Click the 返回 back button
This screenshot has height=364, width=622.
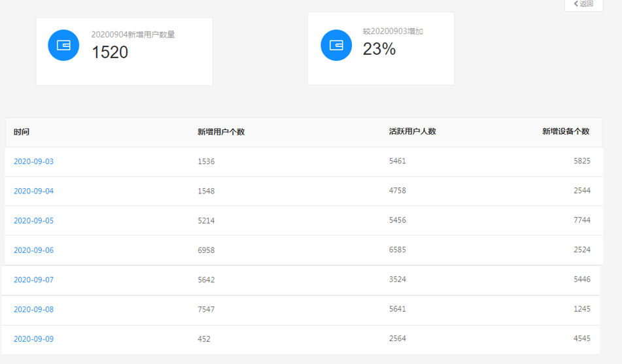584,5
